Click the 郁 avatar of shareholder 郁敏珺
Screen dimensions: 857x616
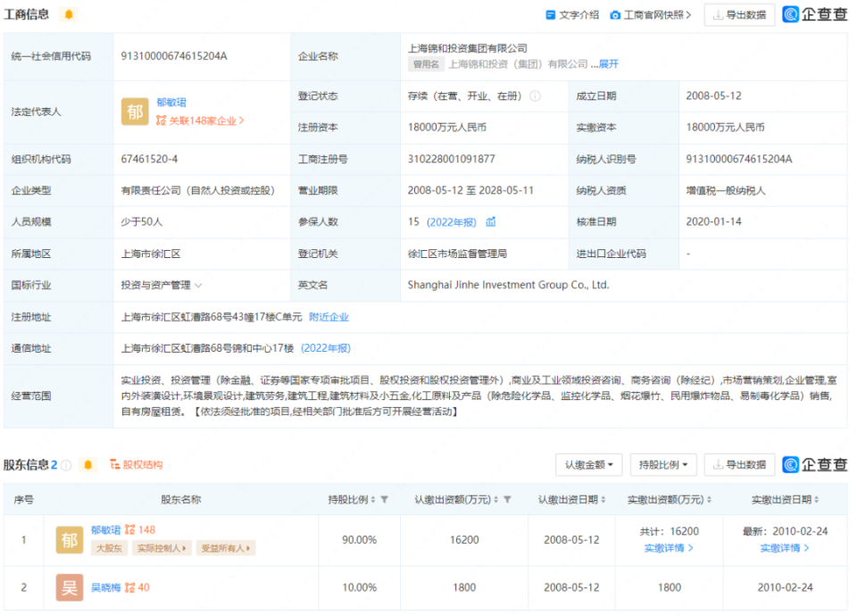click(70, 540)
